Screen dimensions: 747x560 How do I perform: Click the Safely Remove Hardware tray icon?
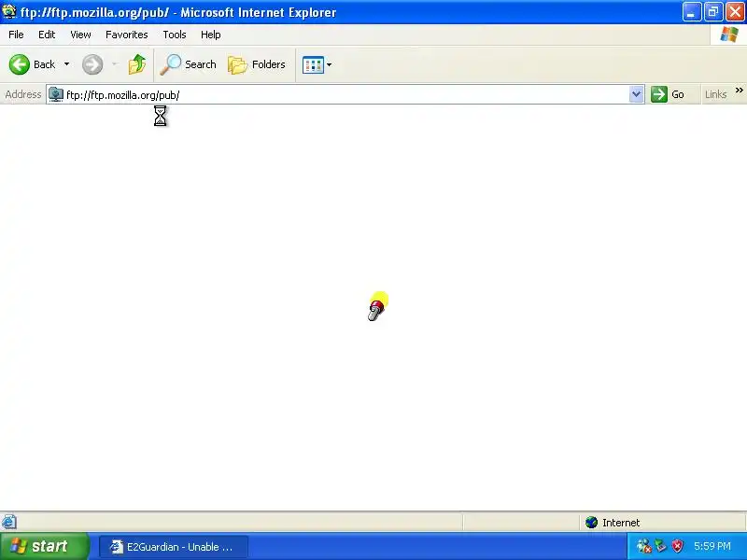coord(661,546)
